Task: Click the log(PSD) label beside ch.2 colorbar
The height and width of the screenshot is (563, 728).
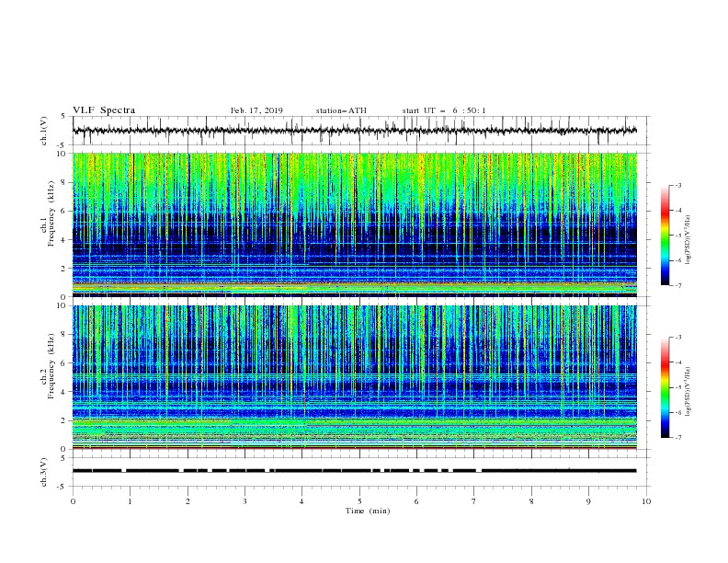Action: coord(688,392)
